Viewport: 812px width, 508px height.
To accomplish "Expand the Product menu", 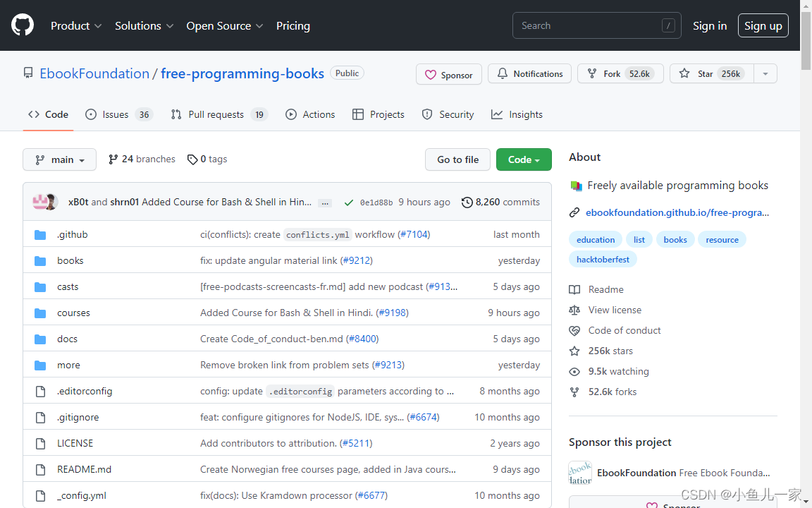I will pyautogui.click(x=76, y=26).
